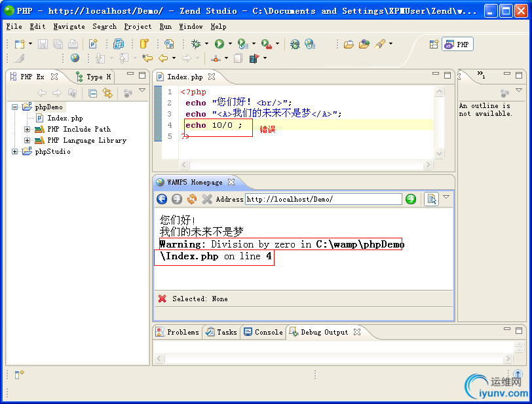Open the Debug dropdown arrow

tap(206, 44)
